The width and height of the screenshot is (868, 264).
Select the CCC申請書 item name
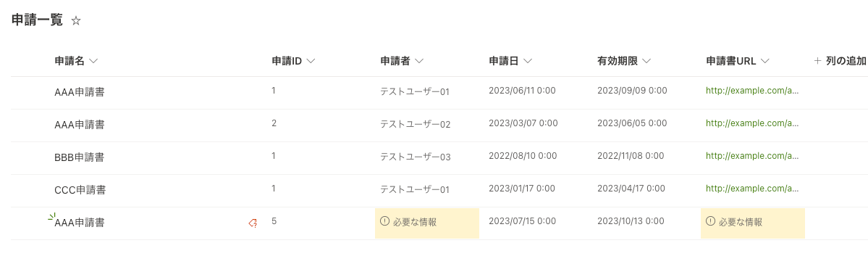80,190
